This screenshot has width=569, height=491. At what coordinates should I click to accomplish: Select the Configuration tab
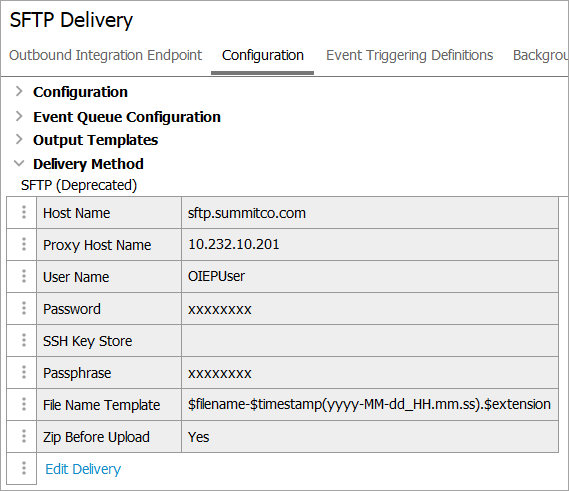(x=263, y=56)
